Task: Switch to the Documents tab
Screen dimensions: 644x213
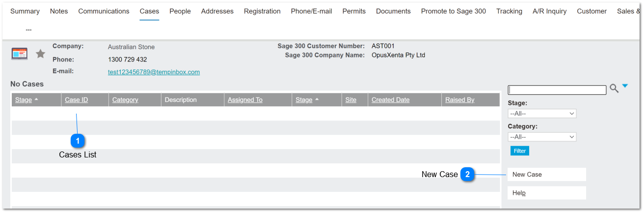Action: [393, 11]
